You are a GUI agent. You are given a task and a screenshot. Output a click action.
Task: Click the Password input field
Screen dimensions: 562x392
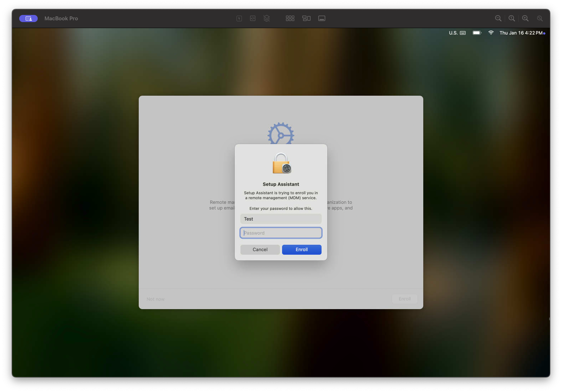pyautogui.click(x=281, y=233)
